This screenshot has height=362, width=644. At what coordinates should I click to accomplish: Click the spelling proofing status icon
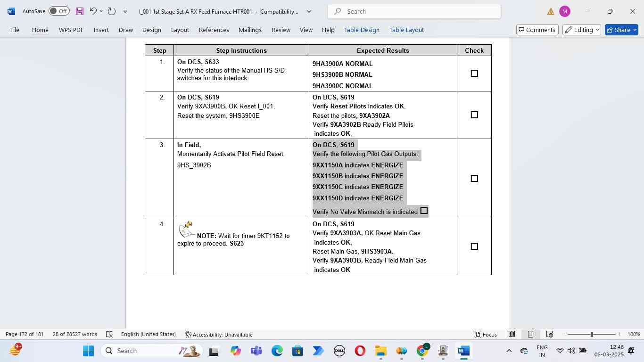tap(109, 334)
